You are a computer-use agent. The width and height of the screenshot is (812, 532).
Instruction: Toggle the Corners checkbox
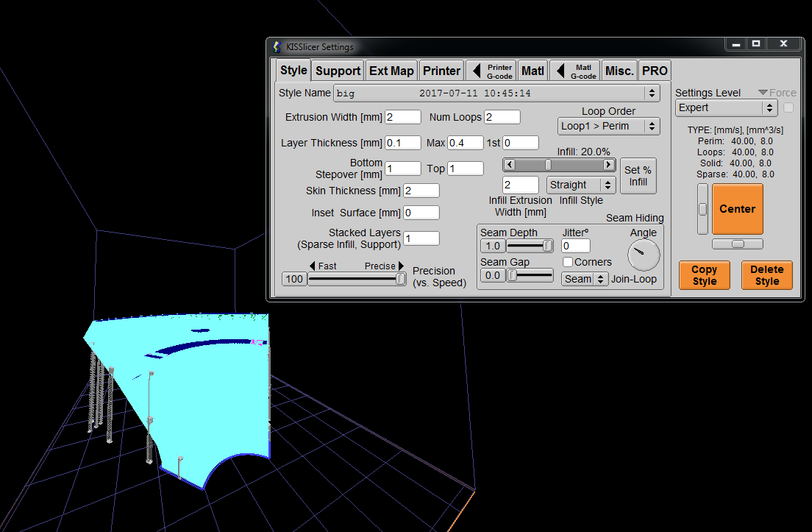point(568,262)
